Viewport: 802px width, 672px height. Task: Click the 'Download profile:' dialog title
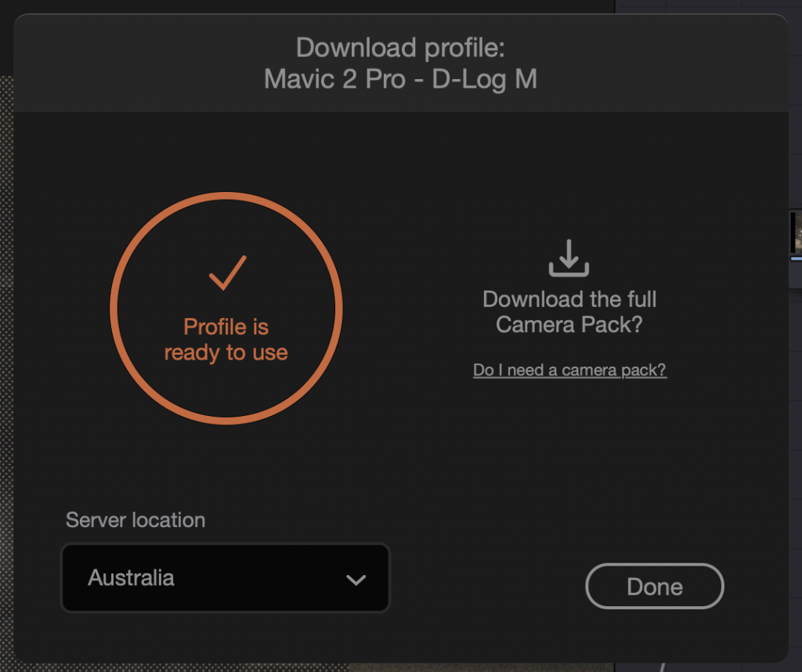click(x=400, y=48)
